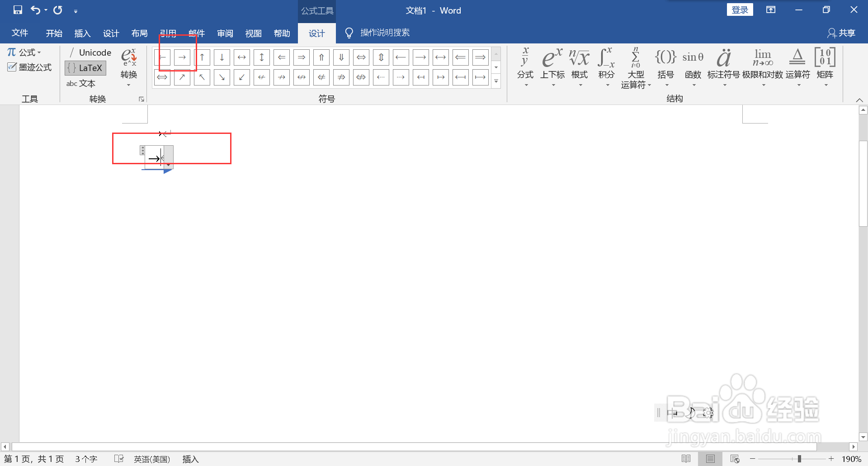The height and width of the screenshot is (466, 868).
Task: Expand the 矩阵 matrix gallery
Action: (x=825, y=67)
